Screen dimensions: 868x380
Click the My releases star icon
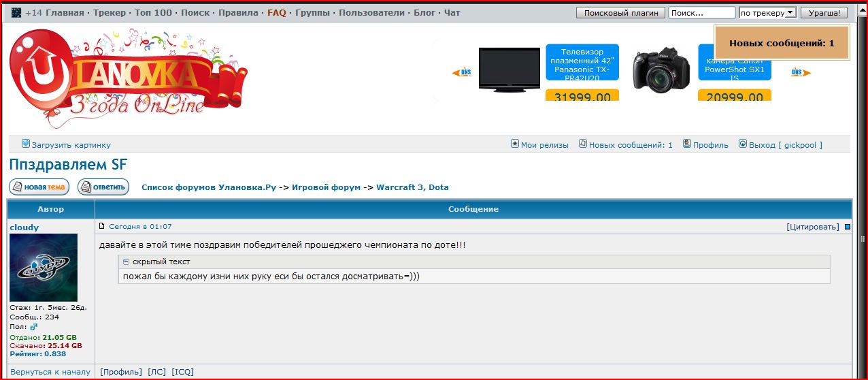click(x=515, y=144)
